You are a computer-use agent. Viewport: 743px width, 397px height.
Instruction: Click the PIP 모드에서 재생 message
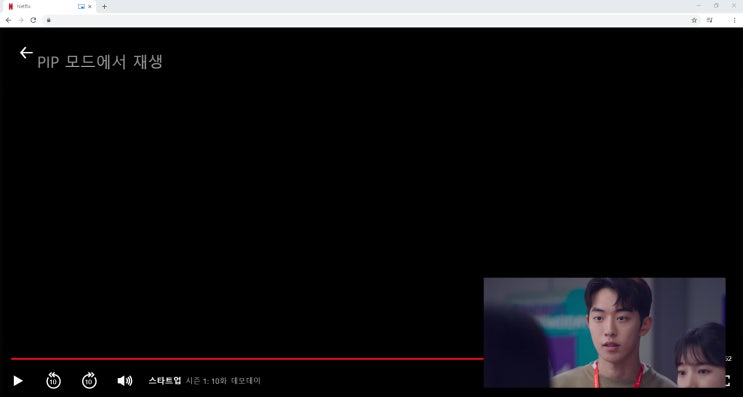point(100,62)
